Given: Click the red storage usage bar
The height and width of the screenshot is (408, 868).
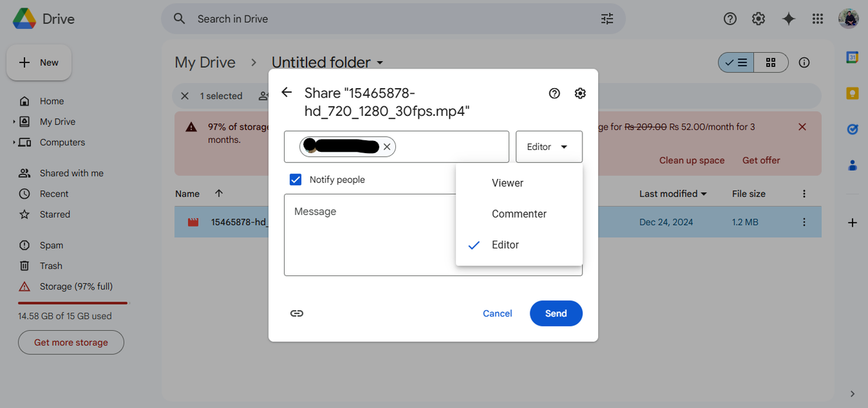Looking at the screenshot, I should [73, 303].
